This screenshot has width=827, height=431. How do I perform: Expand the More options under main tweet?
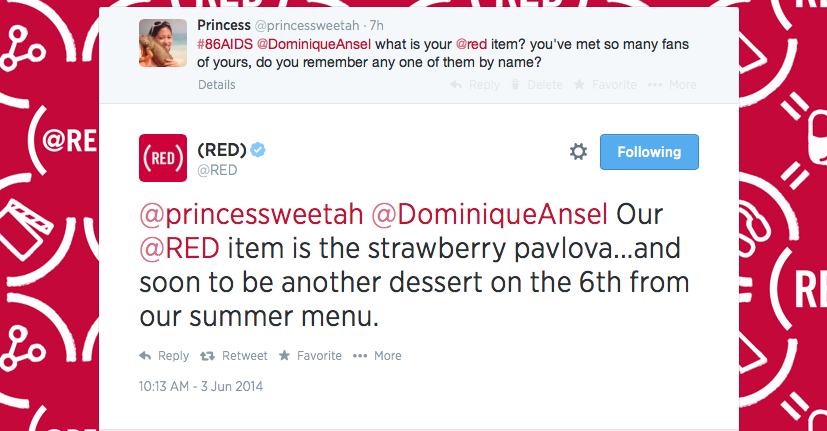tap(360, 355)
